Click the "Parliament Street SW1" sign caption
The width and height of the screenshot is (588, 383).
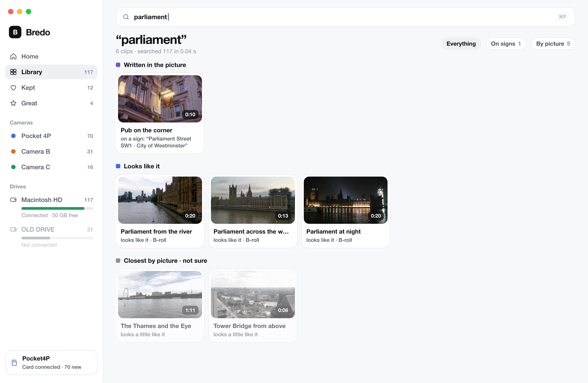pyautogui.click(x=156, y=142)
